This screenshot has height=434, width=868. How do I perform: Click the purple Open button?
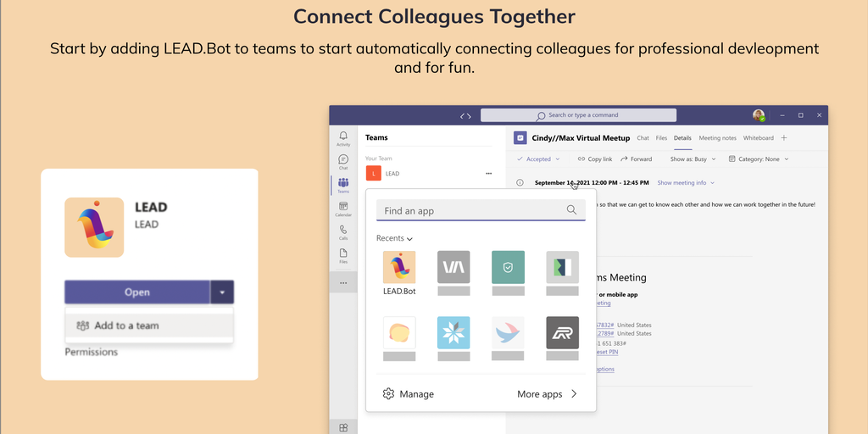click(137, 292)
